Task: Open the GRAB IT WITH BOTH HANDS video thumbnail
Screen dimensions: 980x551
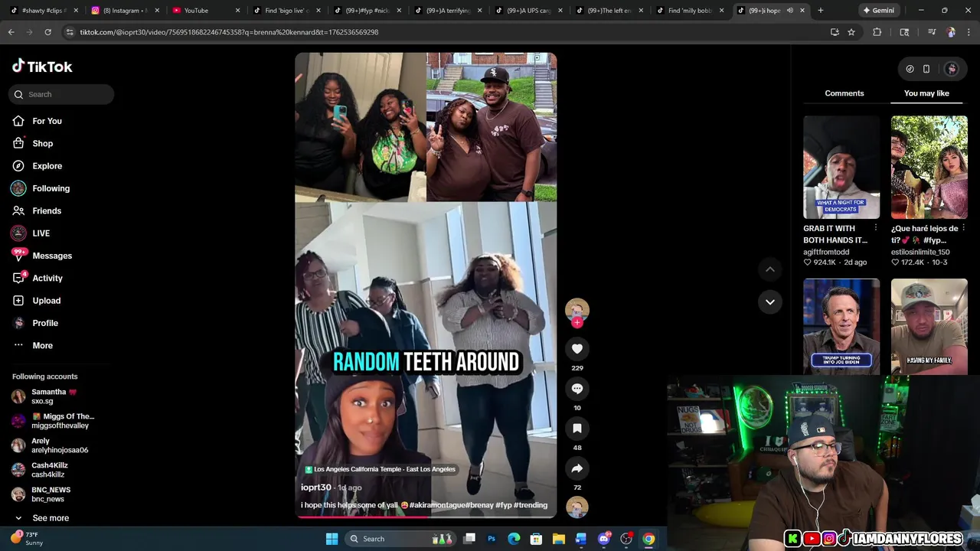Action: (841, 167)
